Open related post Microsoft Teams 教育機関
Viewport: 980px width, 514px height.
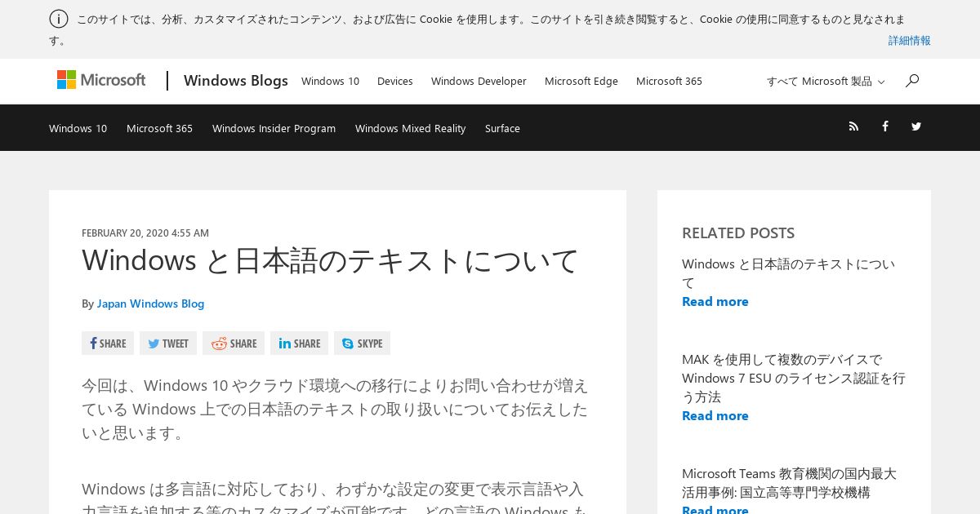(x=789, y=483)
